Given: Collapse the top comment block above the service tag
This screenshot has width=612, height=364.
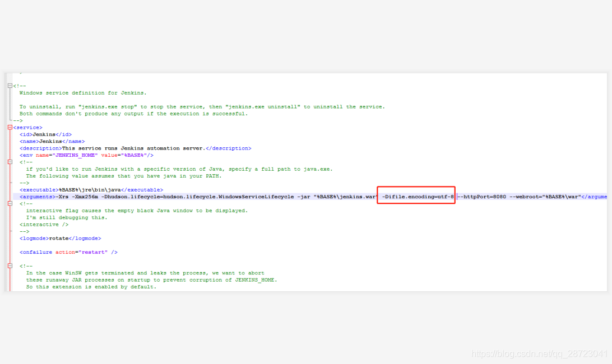Looking at the screenshot, I should (10, 86).
